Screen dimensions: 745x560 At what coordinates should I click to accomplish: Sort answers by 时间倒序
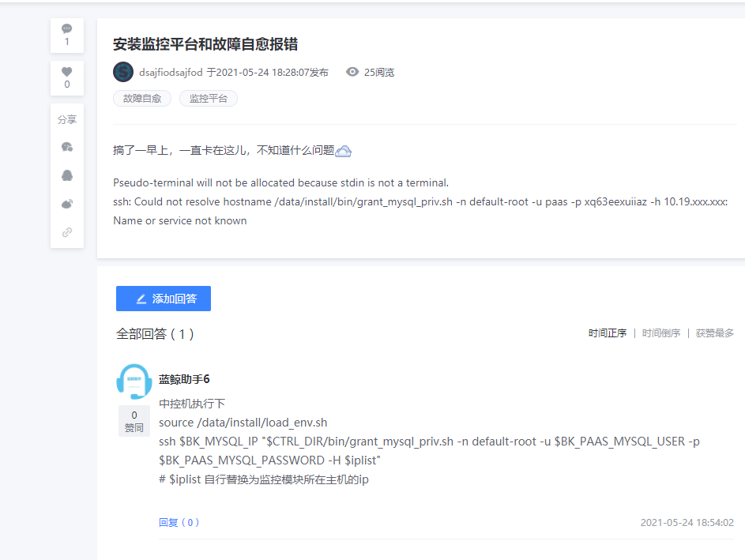[x=661, y=333]
